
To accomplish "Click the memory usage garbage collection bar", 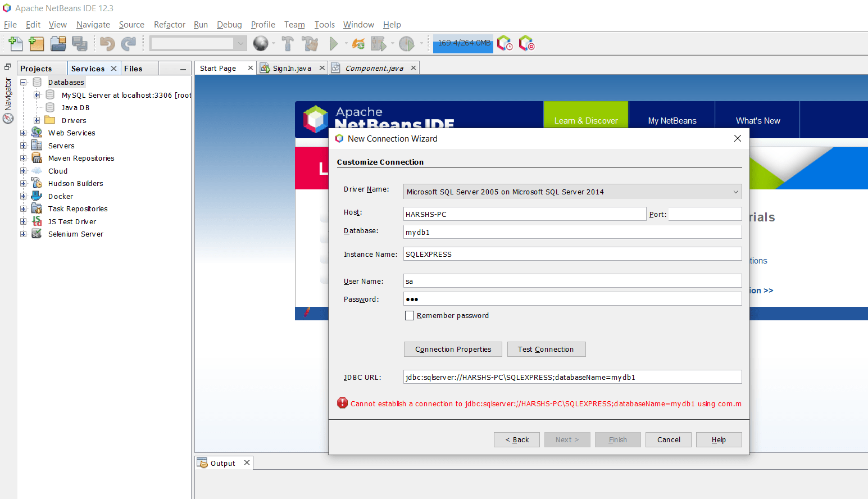I will tap(463, 43).
